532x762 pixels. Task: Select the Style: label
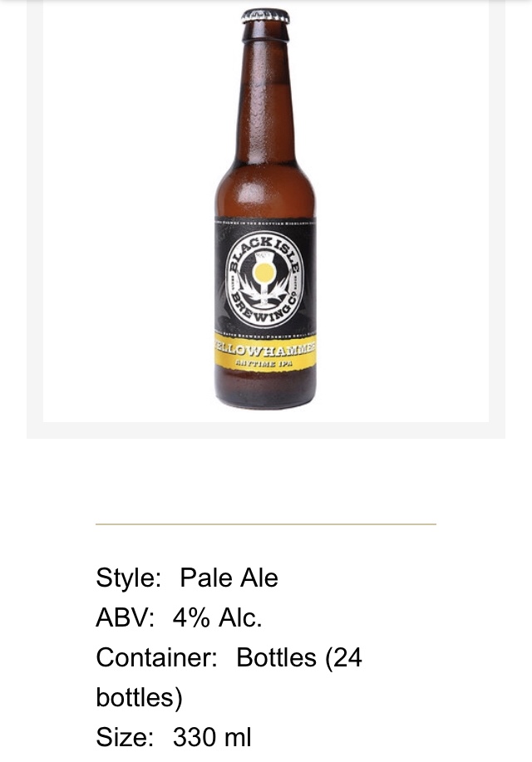coord(128,578)
